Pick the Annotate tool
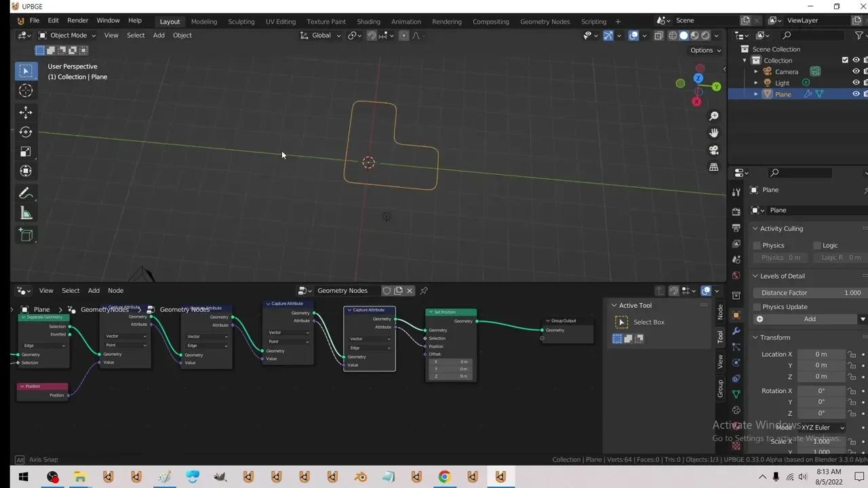 pyautogui.click(x=26, y=194)
